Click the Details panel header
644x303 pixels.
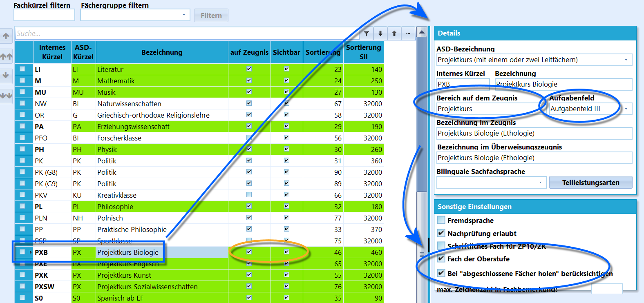pyautogui.click(x=535, y=33)
